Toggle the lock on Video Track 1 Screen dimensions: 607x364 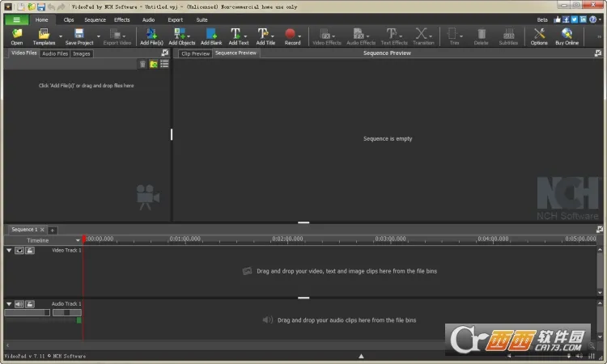[30, 251]
